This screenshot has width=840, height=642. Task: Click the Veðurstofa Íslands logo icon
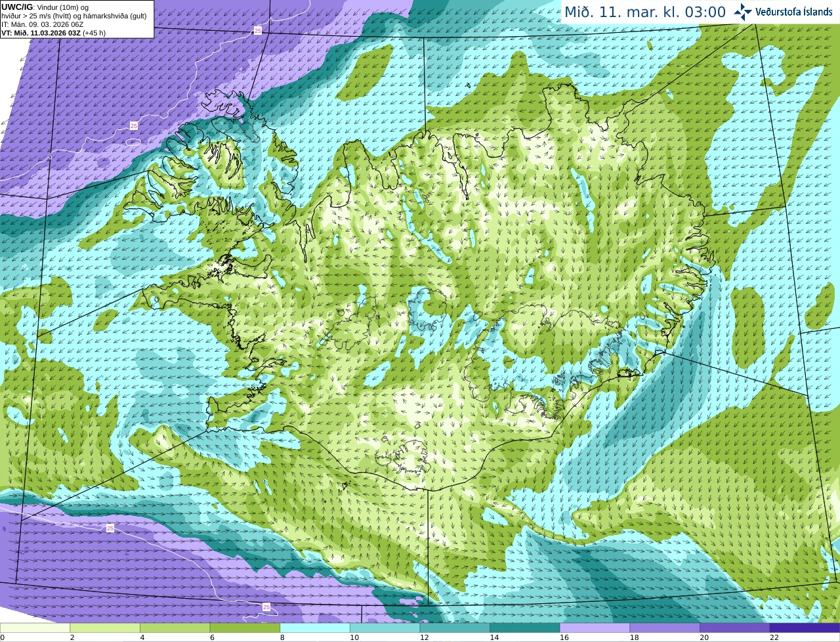coord(743,12)
